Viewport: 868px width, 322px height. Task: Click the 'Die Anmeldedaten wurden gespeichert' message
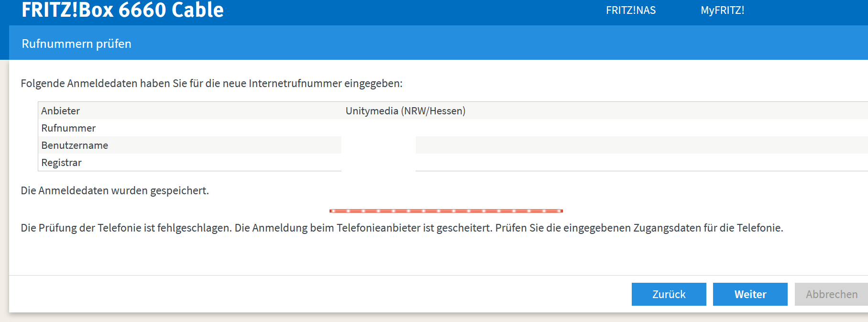pos(115,190)
